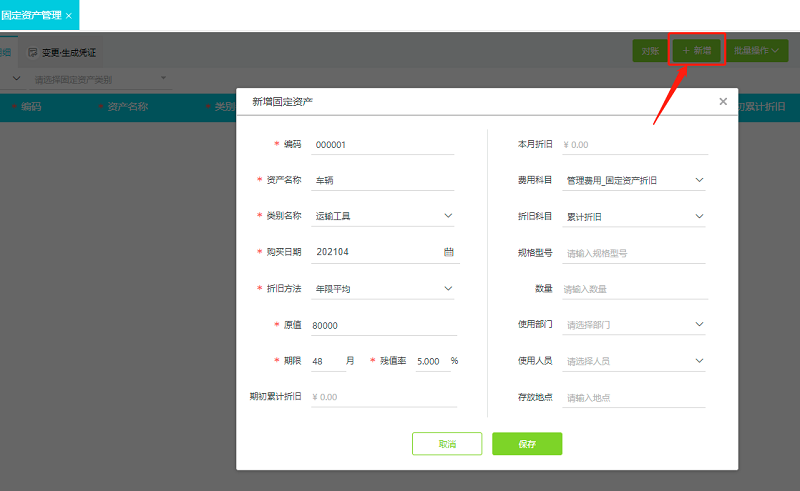This screenshot has width=800, height=491.
Task: Click the 数量 input field
Action: [635, 289]
